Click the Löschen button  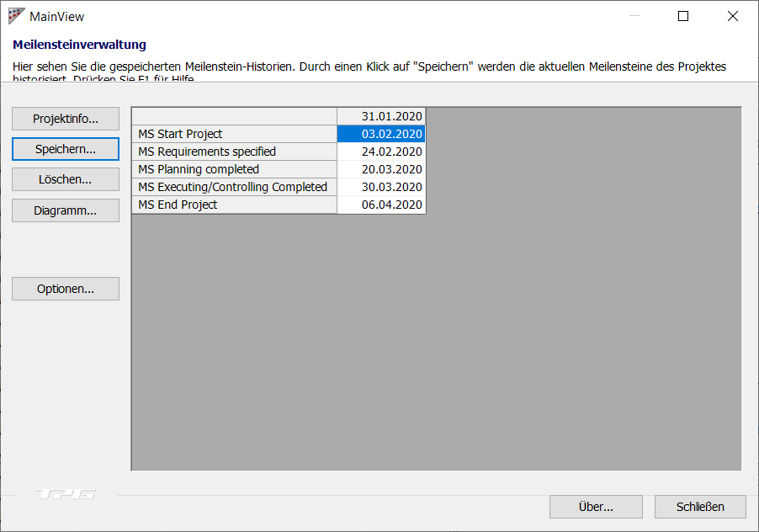[66, 179]
